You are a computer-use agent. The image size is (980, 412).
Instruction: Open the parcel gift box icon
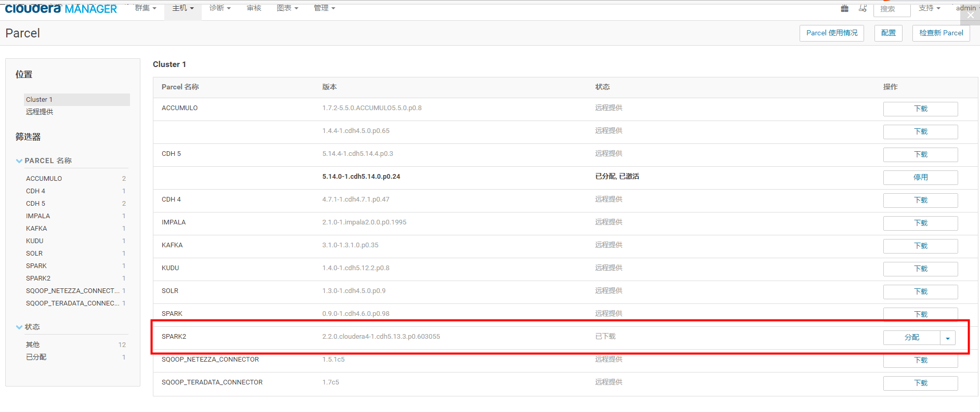pos(845,8)
